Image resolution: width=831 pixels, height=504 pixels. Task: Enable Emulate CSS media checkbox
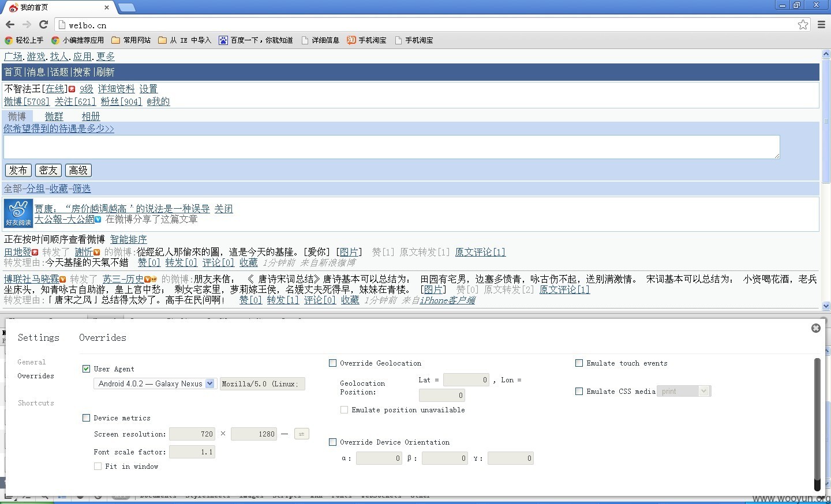click(579, 391)
